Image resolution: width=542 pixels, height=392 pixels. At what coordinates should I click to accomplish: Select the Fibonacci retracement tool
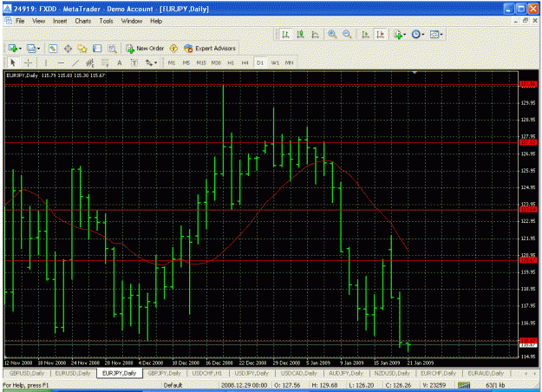[x=105, y=62]
